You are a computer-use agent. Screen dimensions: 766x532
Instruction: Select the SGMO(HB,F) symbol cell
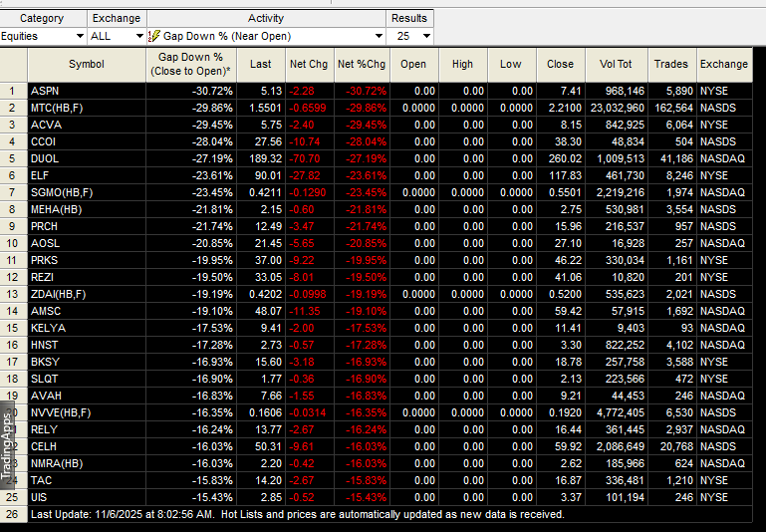(87, 192)
